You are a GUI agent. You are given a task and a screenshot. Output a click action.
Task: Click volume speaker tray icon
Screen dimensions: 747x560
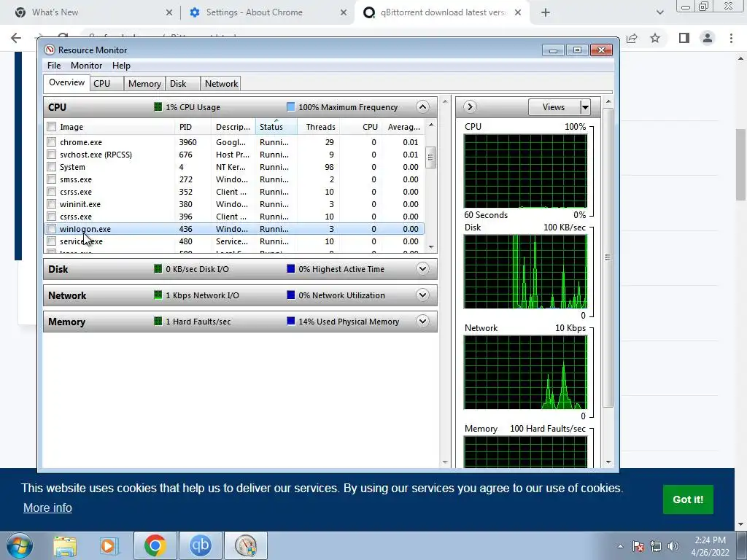[x=673, y=546]
